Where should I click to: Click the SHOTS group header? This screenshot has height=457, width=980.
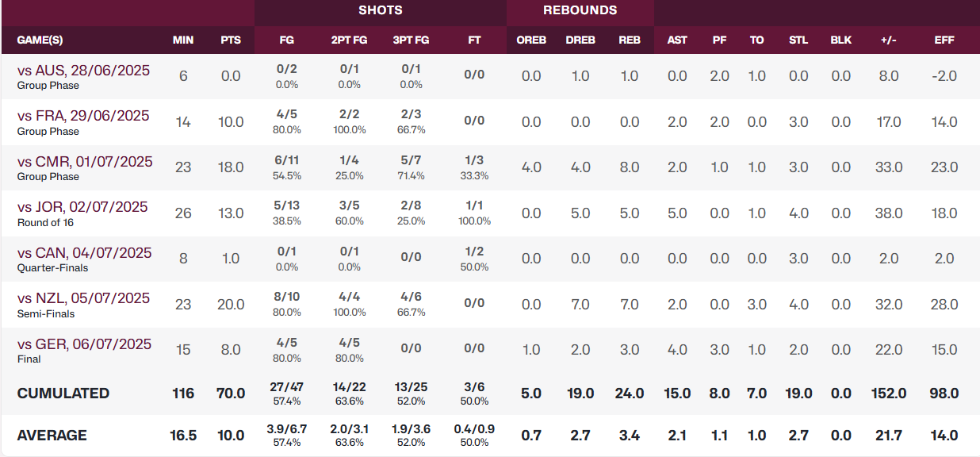coord(381,10)
